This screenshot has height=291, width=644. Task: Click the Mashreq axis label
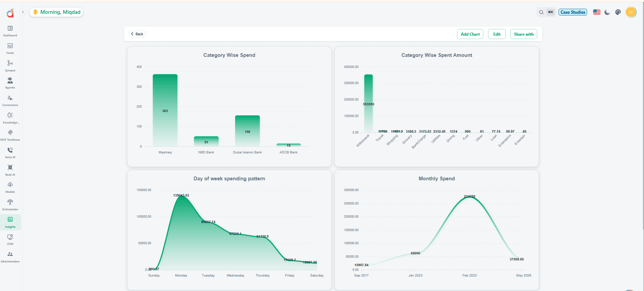click(x=165, y=152)
